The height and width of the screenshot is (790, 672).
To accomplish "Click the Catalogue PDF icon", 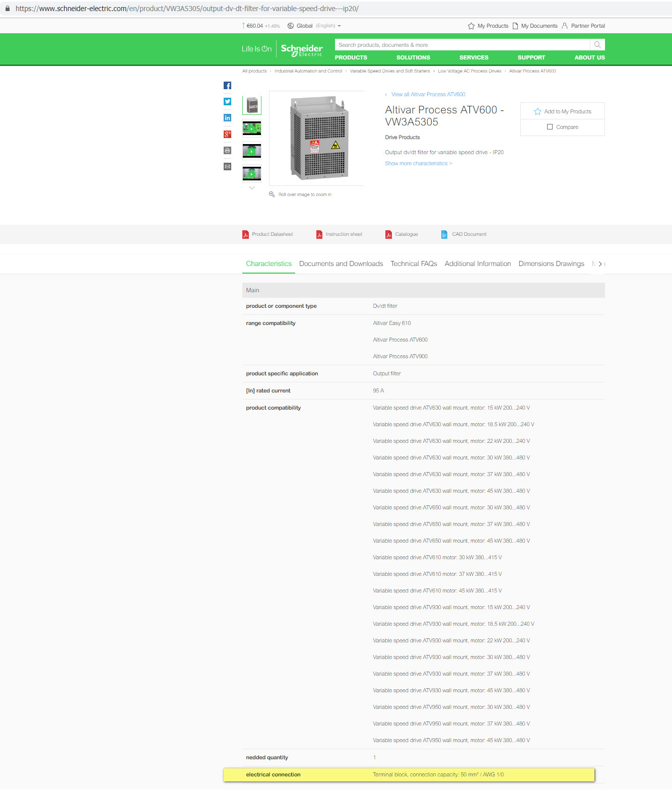I will [x=388, y=234].
